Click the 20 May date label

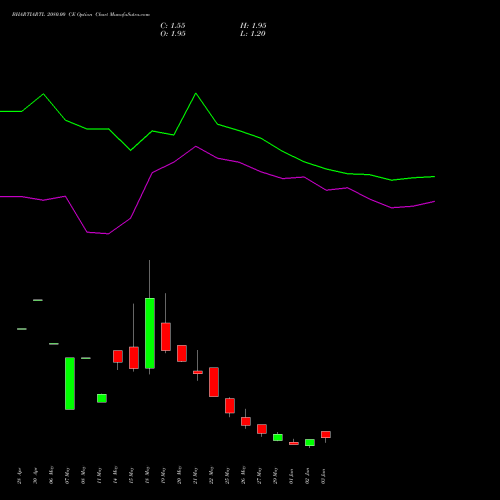pyautogui.click(x=179, y=476)
